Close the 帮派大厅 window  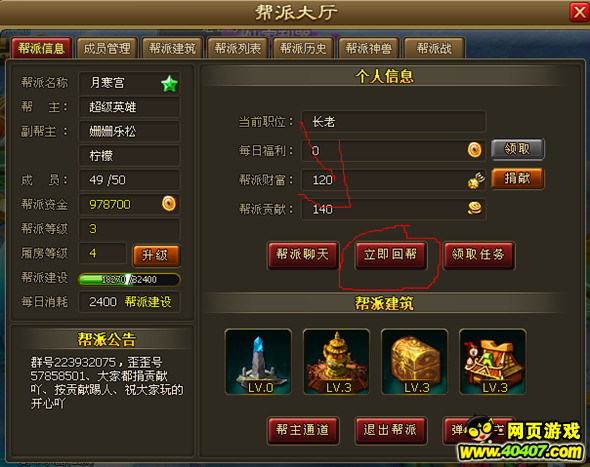[579, 13]
